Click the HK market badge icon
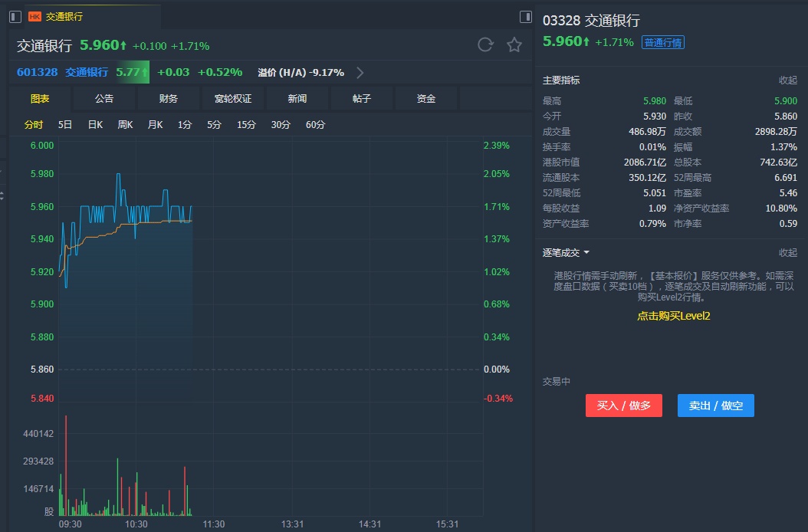 pyautogui.click(x=34, y=17)
